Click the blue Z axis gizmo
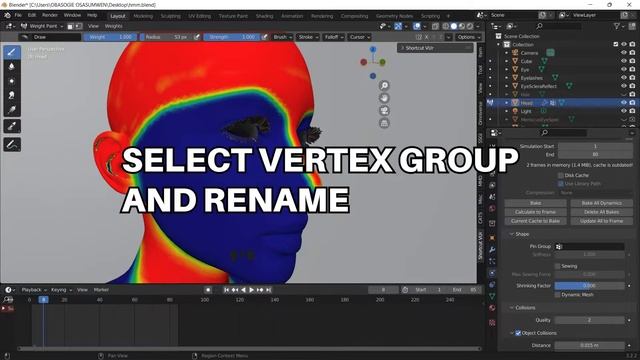 pos(373,49)
